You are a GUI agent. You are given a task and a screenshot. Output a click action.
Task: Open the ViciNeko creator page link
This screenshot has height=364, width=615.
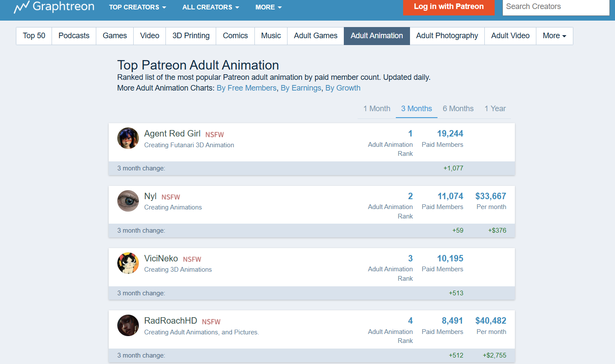161,258
